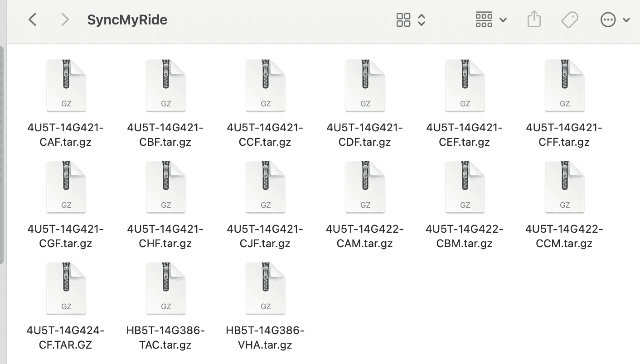Select the 4U5T-14G421-CJF.tar.gz archive
The image size is (640, 364).
coord(266,187)
